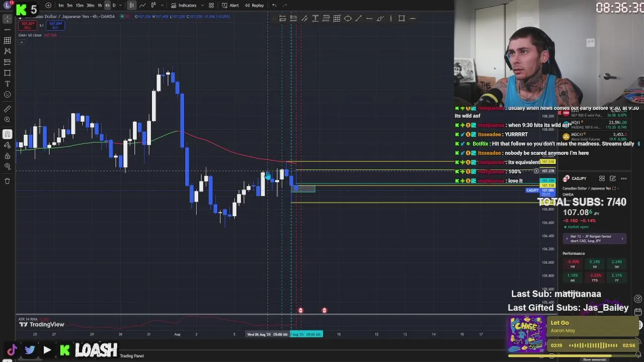This screenshot has height=362, width=644.
Task: Open the emoji icons tool
Action: point(7,95)
